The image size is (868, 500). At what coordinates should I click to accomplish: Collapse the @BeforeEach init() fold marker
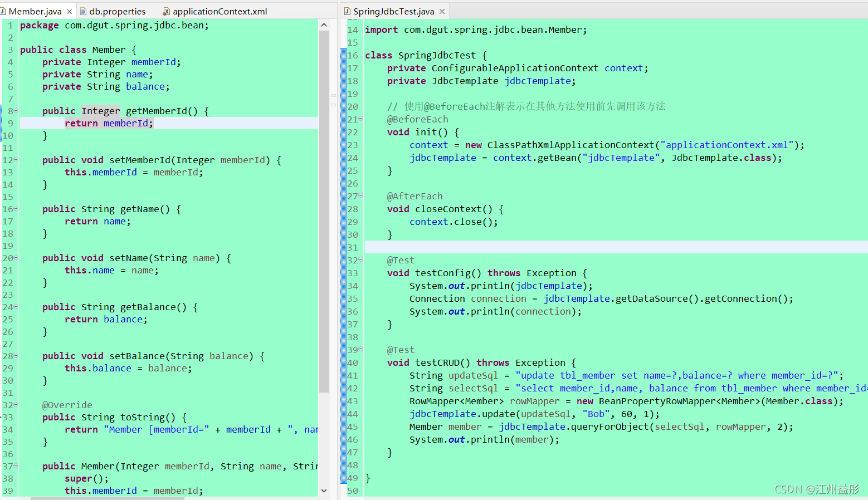[361, 119]
